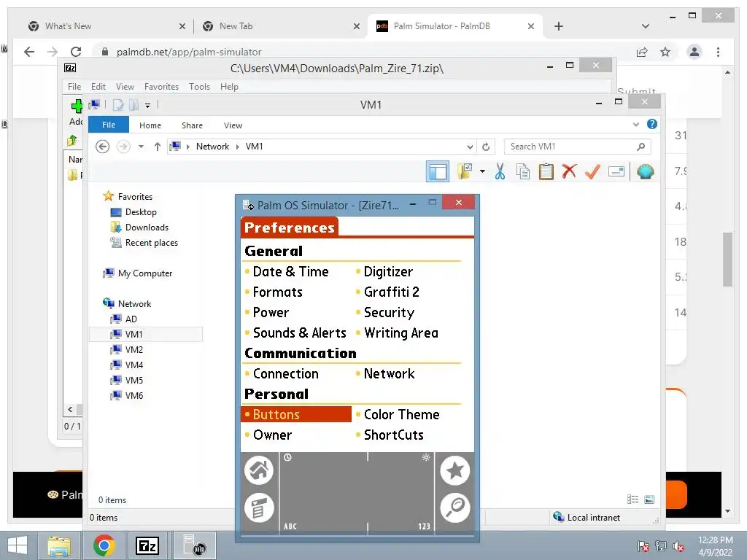Click the Chrome page vertical scrollbar thumb
This screenshot has width=747, height=560.
tap(727, 259)
